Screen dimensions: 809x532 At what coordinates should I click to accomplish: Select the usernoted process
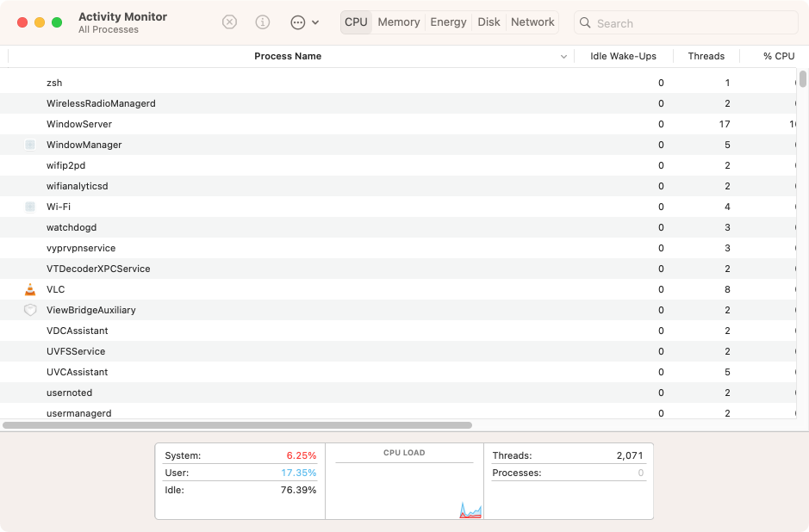point(69,393)
